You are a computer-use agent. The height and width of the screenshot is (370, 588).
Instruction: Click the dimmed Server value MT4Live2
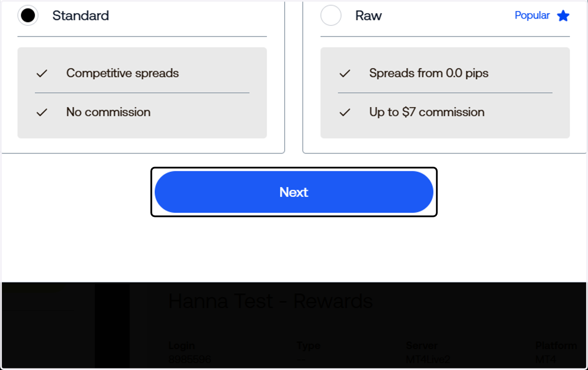click(x=428, y=360)
